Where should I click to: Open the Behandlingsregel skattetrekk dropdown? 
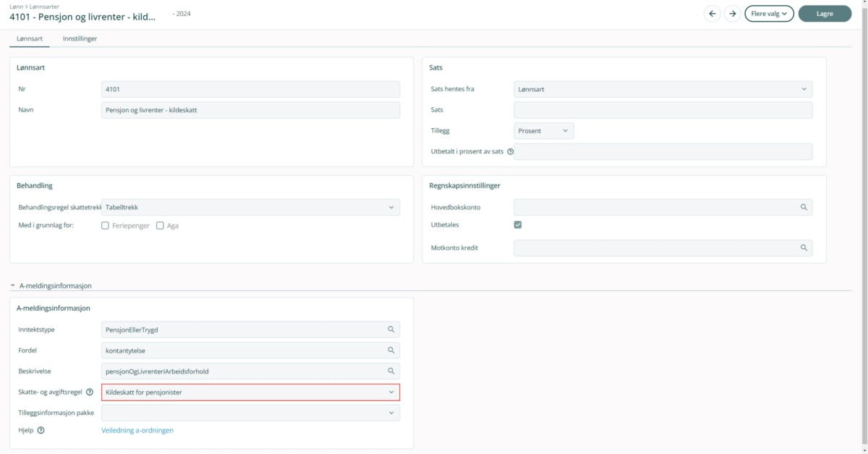tap(250, 207)
